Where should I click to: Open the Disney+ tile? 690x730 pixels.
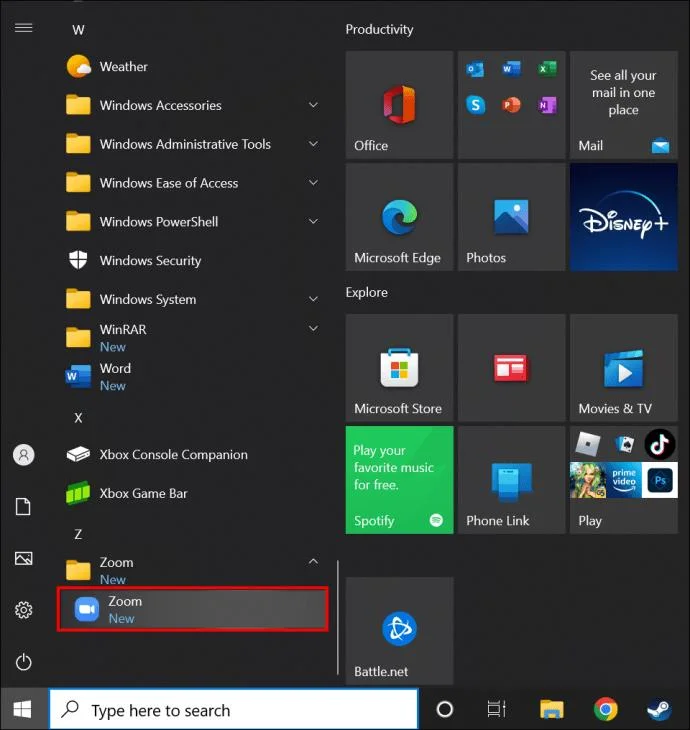click(623, 217)
